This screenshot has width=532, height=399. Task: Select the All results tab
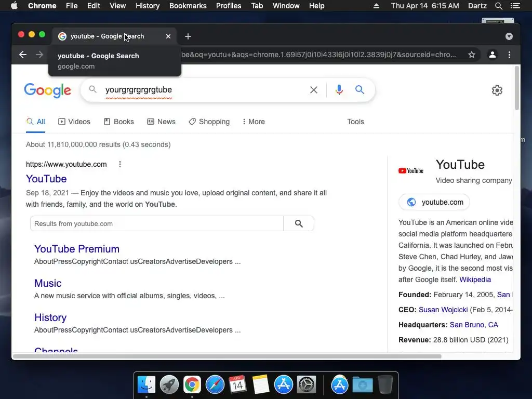tap(36, 122)
